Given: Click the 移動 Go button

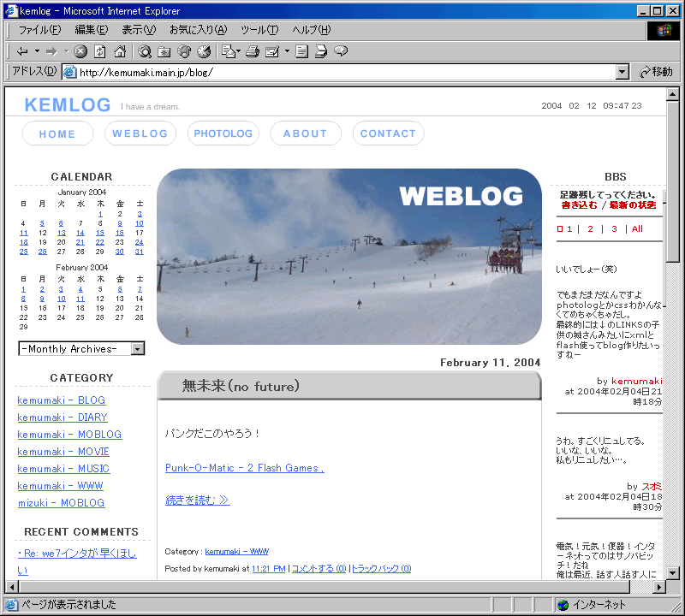Looking at the screenshot, I should pos(656,72).
